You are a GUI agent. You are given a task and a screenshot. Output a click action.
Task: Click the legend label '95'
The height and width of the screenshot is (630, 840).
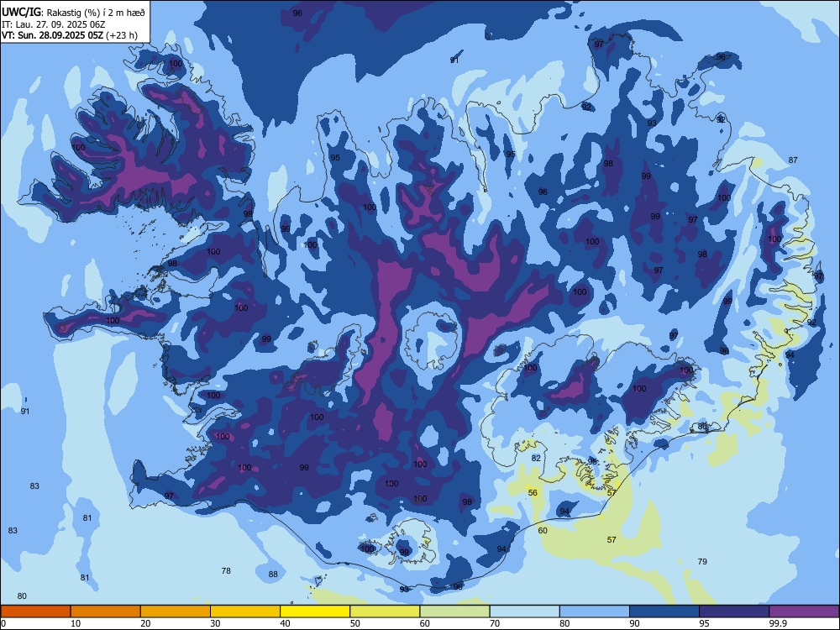(x=705, y=623)
